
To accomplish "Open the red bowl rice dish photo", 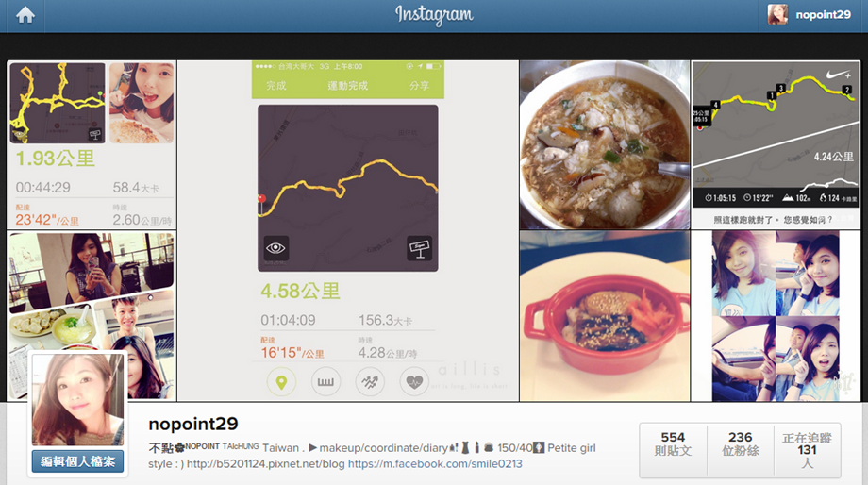I will (605, 316).
